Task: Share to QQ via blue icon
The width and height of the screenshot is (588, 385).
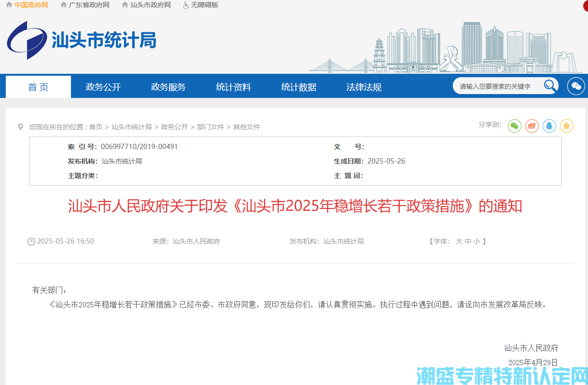Action: 549,126
